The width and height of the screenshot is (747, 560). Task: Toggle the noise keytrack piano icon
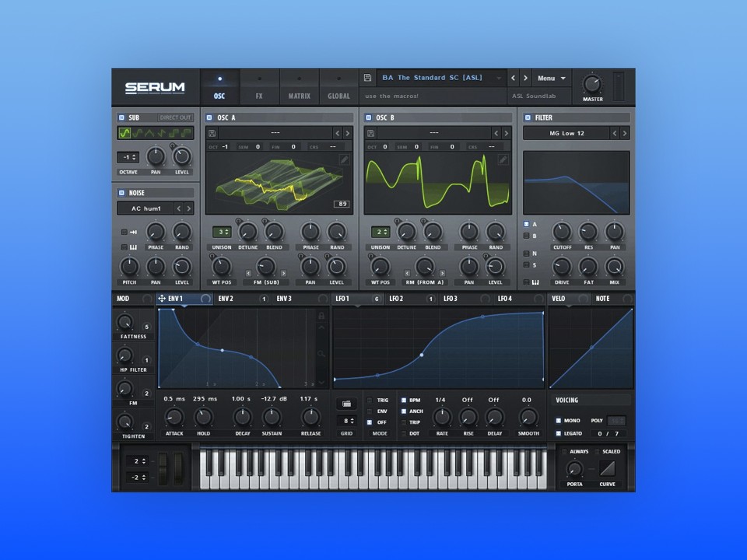[x=133, y=247]
